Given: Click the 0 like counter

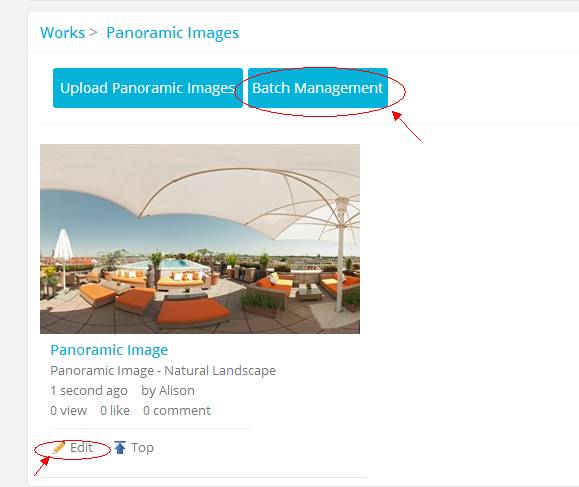Looking at the screenshot, I should tap(115, 411).
